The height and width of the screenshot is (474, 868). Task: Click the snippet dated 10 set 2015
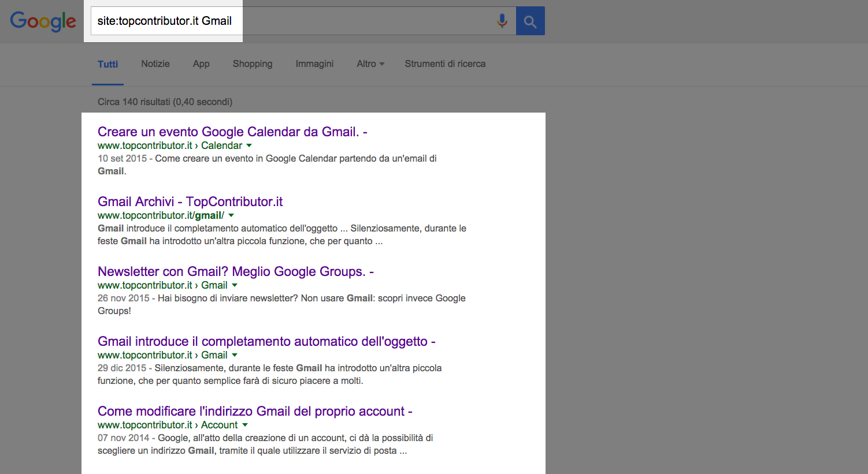267,165
